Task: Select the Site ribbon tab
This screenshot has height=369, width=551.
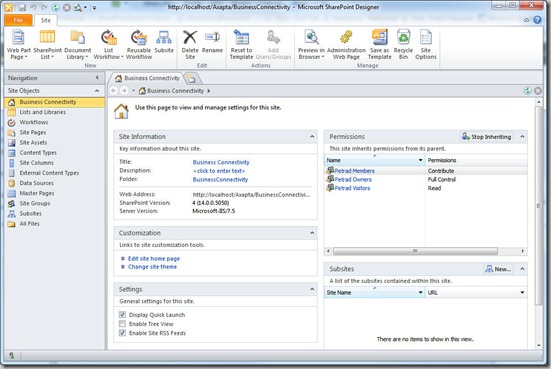Action: (46, 20)
